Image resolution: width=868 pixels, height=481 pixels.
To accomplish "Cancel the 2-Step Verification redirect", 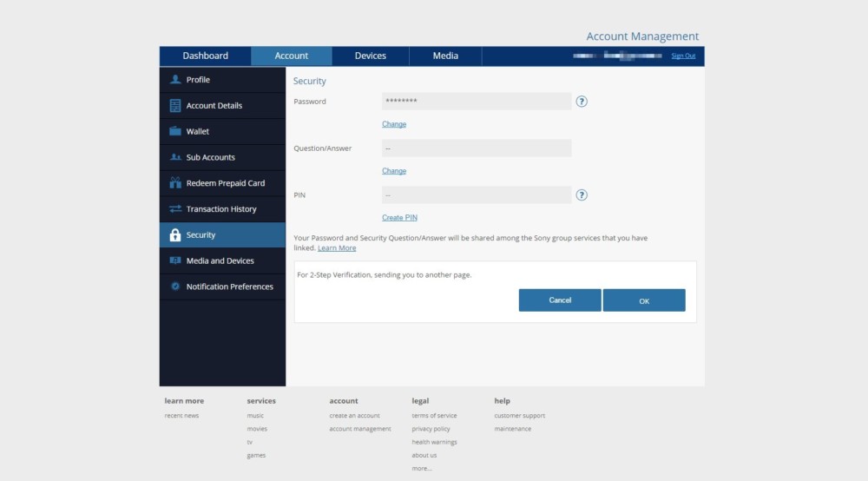I will coord(560,300).
